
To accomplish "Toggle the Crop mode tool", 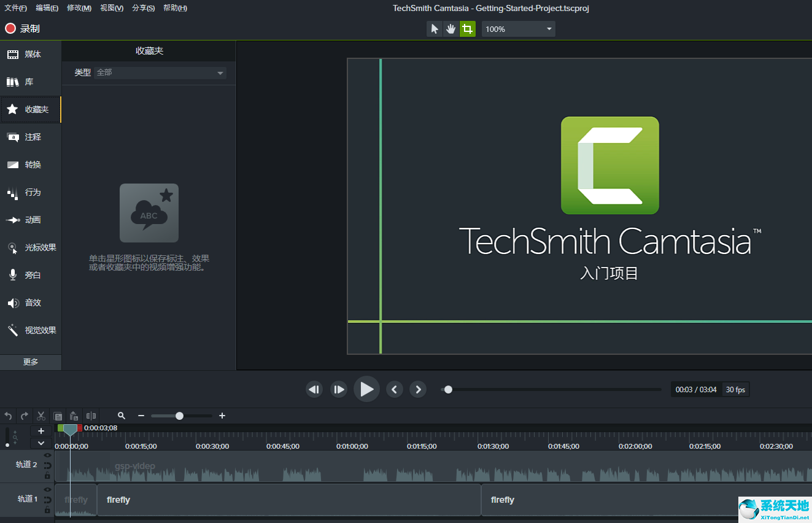I will tap(468, 29).
